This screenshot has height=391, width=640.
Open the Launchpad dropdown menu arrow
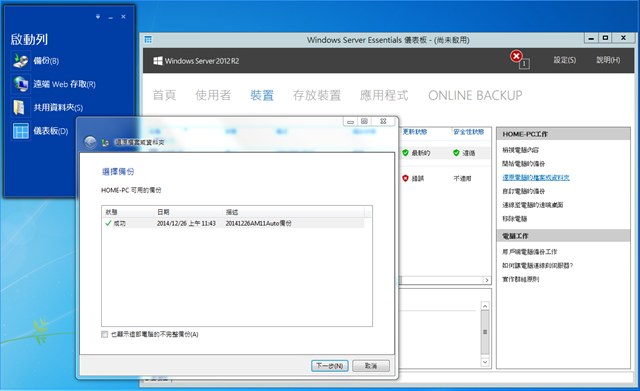click(98, 17)
